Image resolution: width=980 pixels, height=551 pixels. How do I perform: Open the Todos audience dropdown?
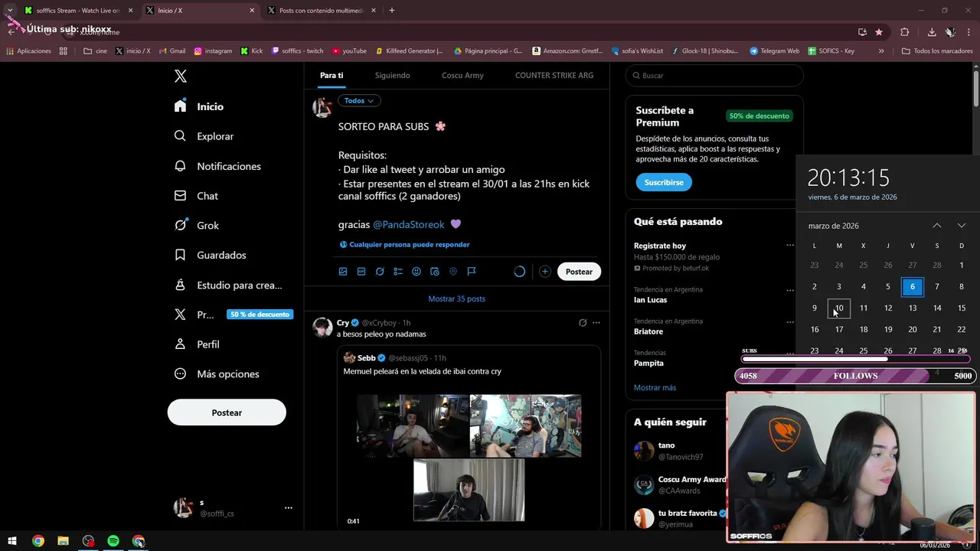point(359,101)
